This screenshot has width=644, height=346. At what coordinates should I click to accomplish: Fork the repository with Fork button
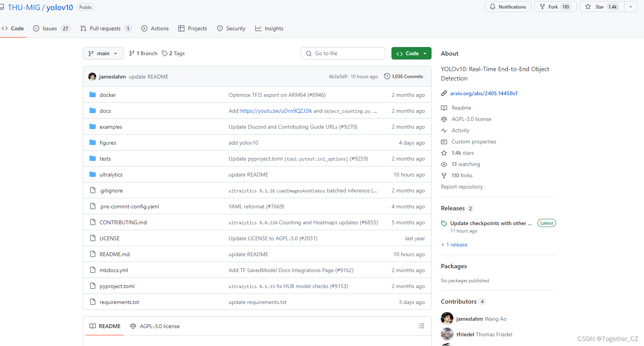click(555, 7)
